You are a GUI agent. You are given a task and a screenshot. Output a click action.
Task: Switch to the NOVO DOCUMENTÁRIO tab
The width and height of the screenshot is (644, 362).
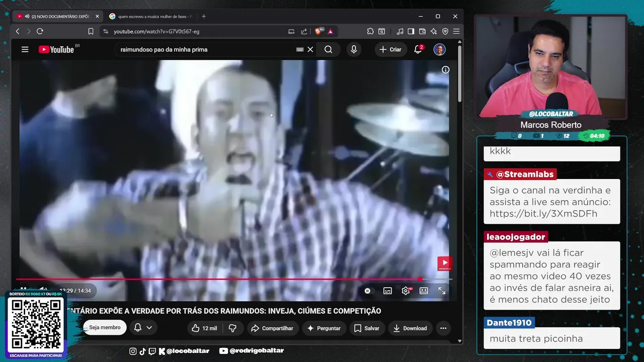58,16
